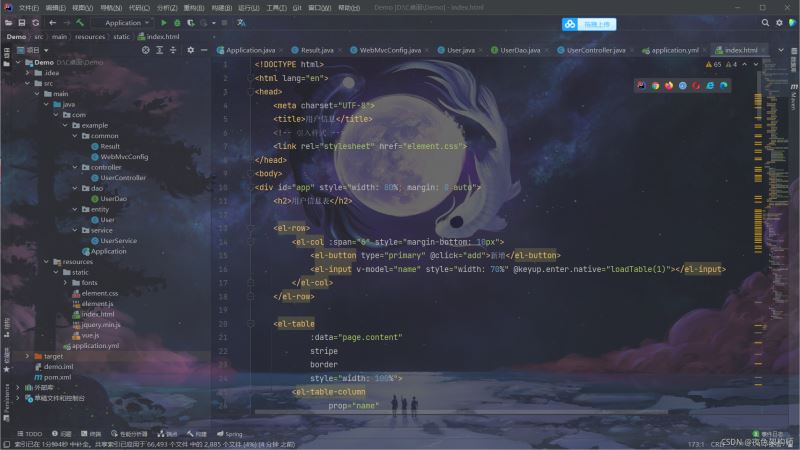Click the stop run square icon

tap(224, 23)
